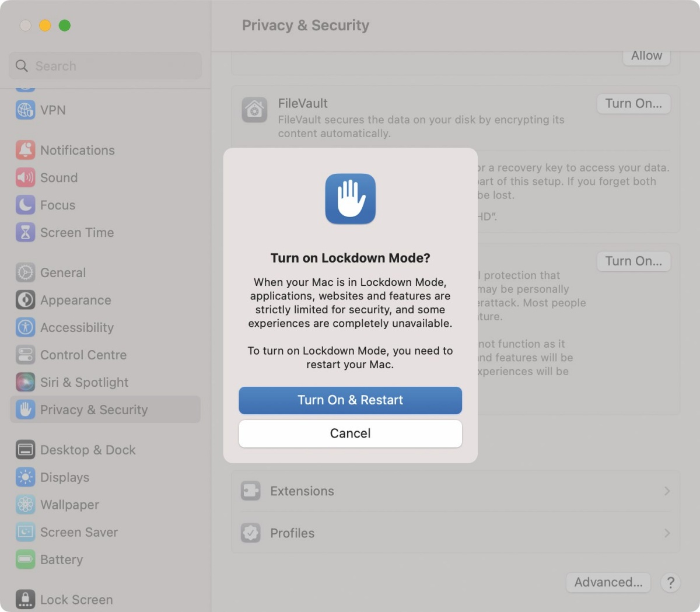Cancel the Lockdown Mode dialog
The image size is (700, 612).
tap(350, 433)
